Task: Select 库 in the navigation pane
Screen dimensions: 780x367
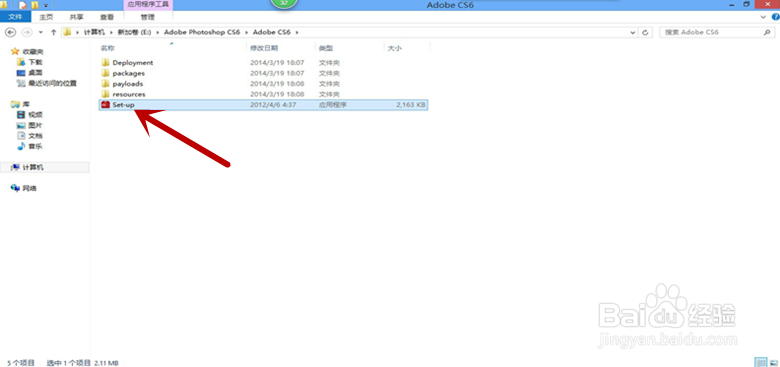Action: [26, 104]
